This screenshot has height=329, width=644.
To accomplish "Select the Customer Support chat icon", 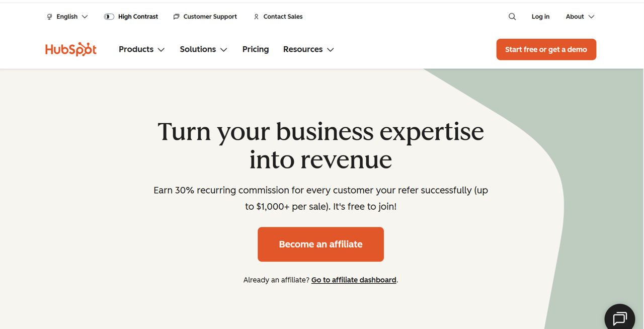I will [x=176, y=17].
